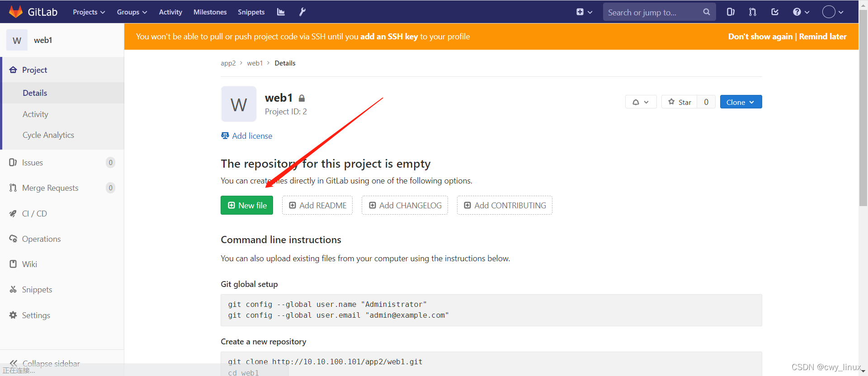
Task: Click Add CHANGELOG button
Action: click(x=405, y=205)
